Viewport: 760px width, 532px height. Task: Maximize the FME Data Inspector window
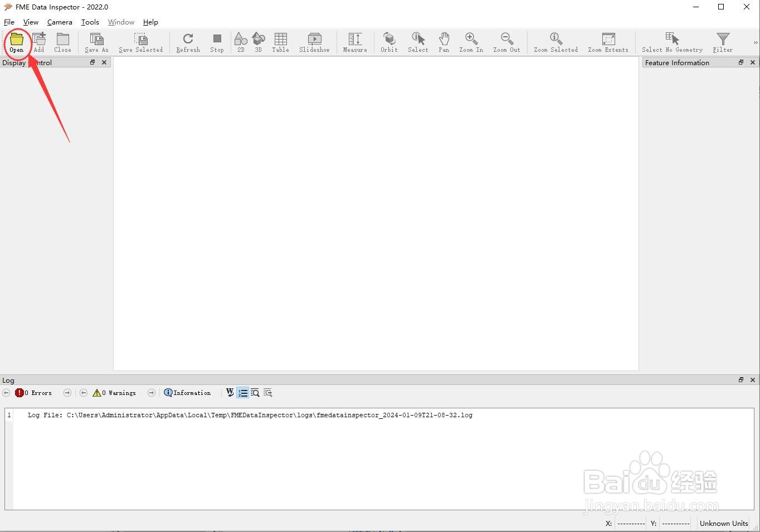[721, 7]
